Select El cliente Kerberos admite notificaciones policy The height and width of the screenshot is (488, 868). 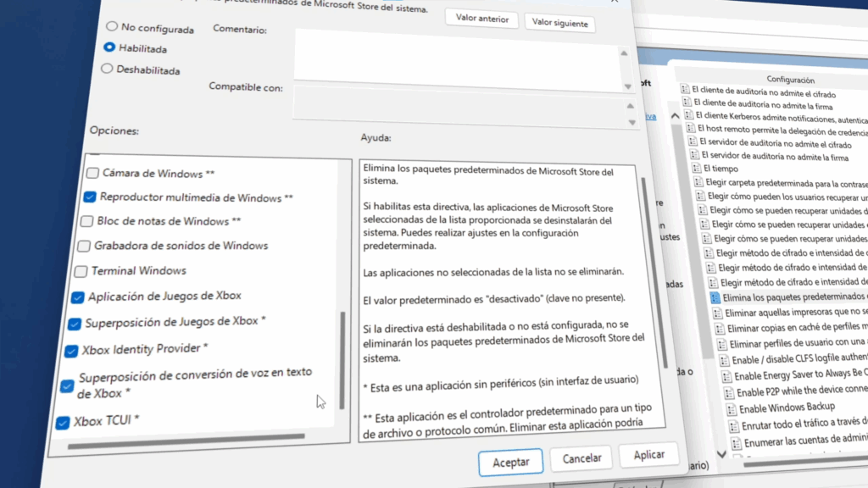781,118
